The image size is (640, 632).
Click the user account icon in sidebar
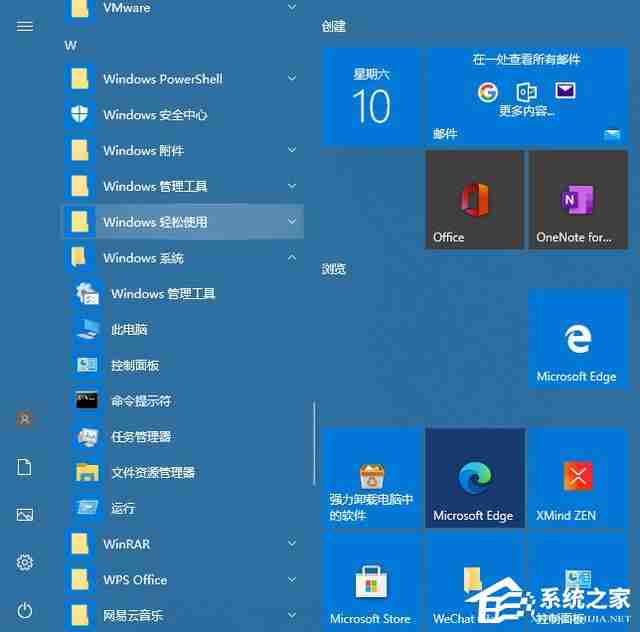click(x=24, y=419)
